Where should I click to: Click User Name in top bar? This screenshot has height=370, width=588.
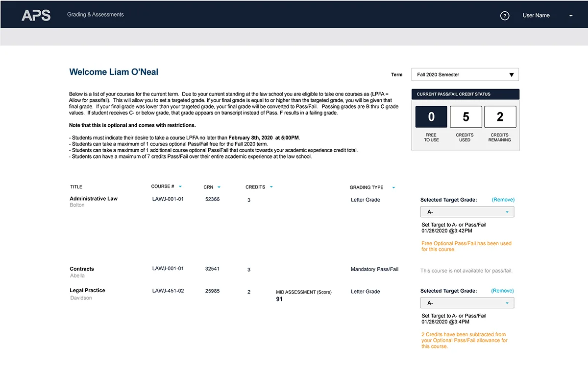536,16
